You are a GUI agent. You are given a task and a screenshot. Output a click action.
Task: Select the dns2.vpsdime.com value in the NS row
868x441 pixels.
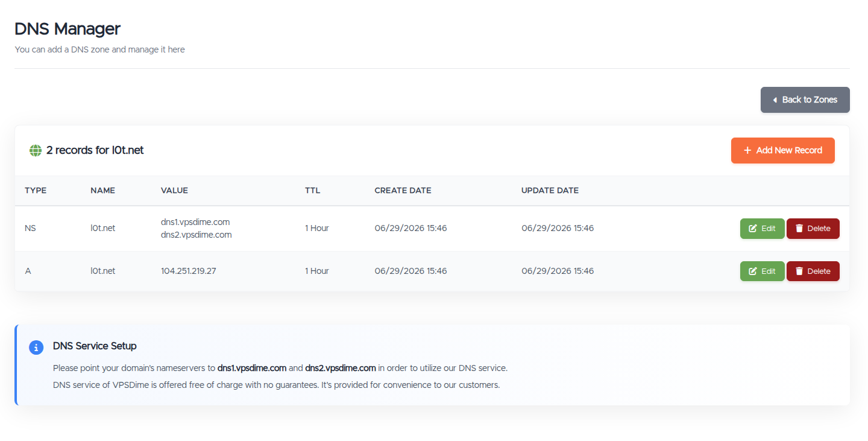point(196,235)
